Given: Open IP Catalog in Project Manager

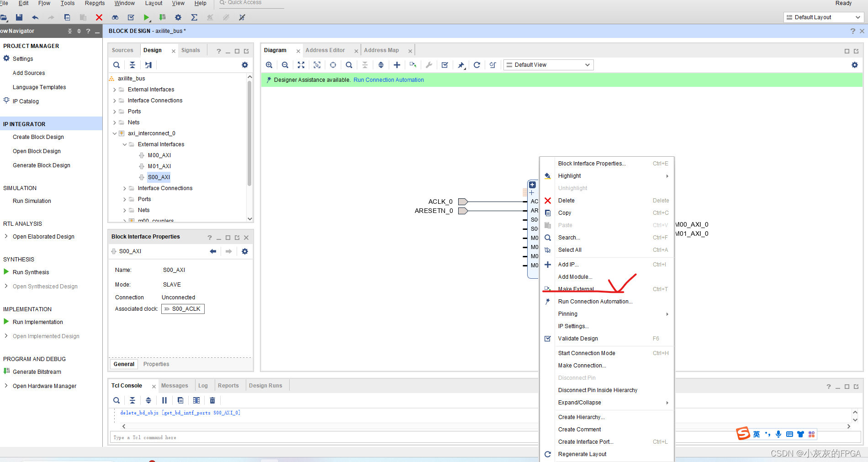Looking at the screenshot, I should [x=26, y=101].
